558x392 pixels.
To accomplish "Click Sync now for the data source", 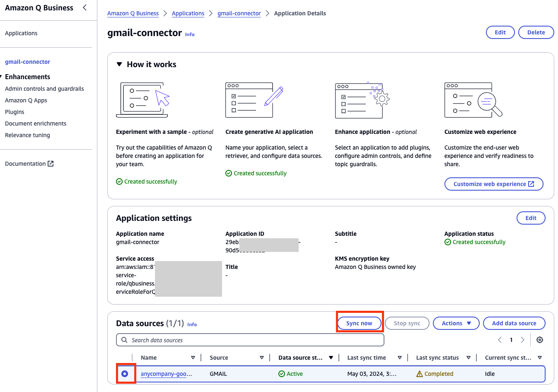I will 359,323.
